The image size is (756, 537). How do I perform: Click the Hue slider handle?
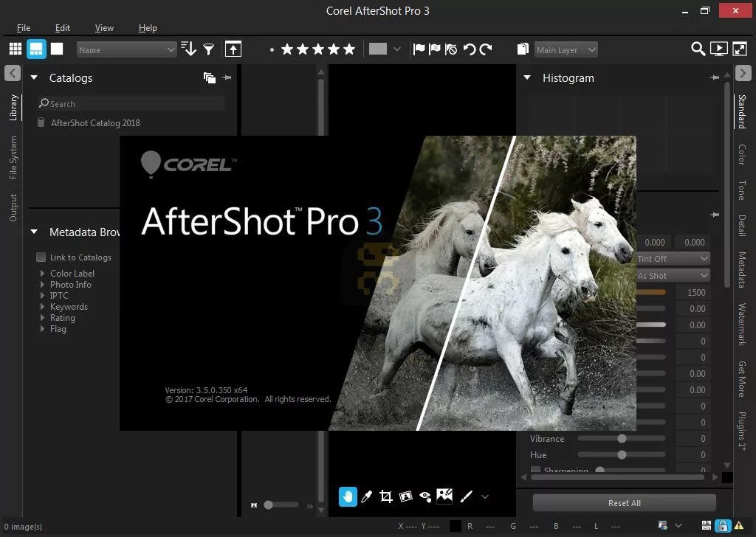tap(622, 454)
